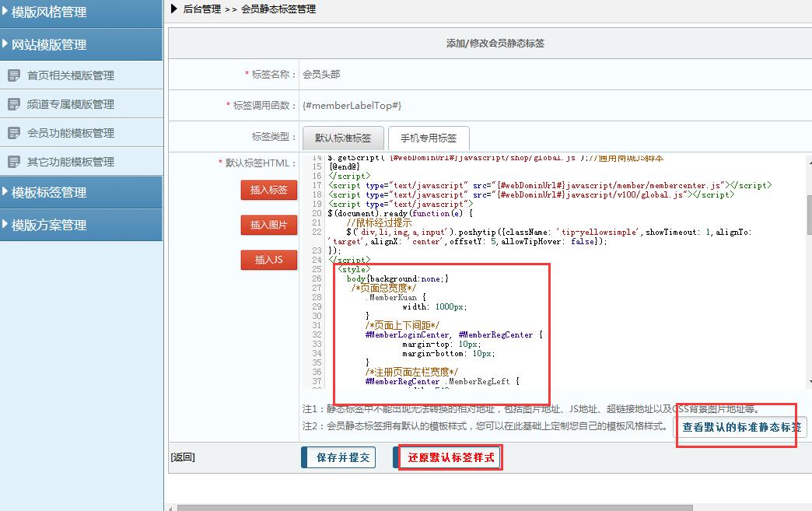
Task: Click 还原默认标签样式 button
Action: click(x=450, y=457)
